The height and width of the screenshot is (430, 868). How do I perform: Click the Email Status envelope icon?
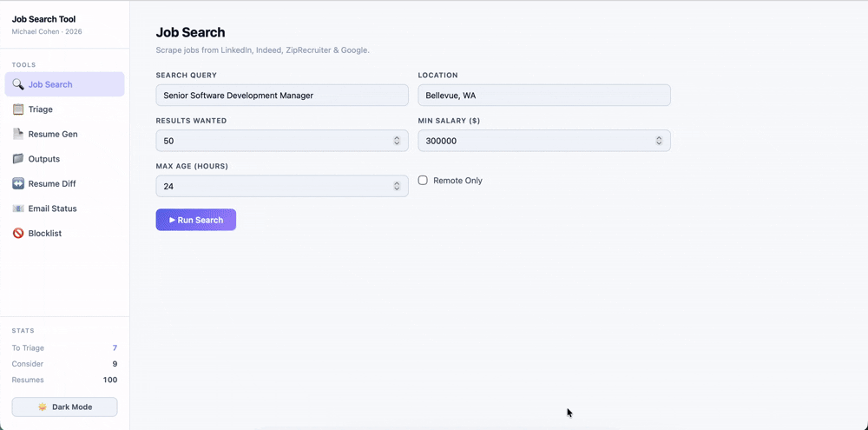[18, 208]
